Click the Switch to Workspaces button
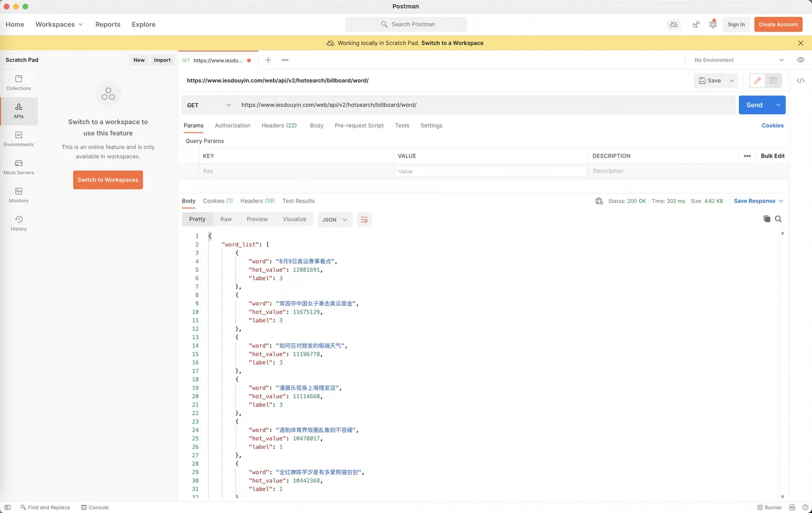Viewport: 812px width, 513px height. click(x=108, y=180)
